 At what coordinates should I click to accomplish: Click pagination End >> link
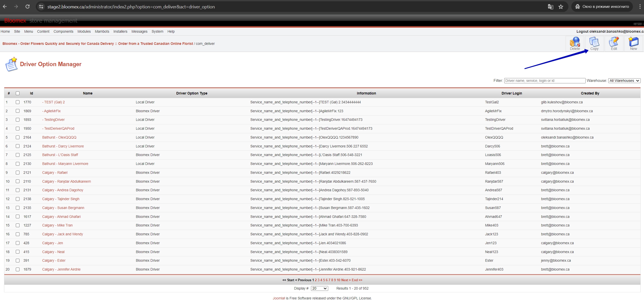coord(357,280)
